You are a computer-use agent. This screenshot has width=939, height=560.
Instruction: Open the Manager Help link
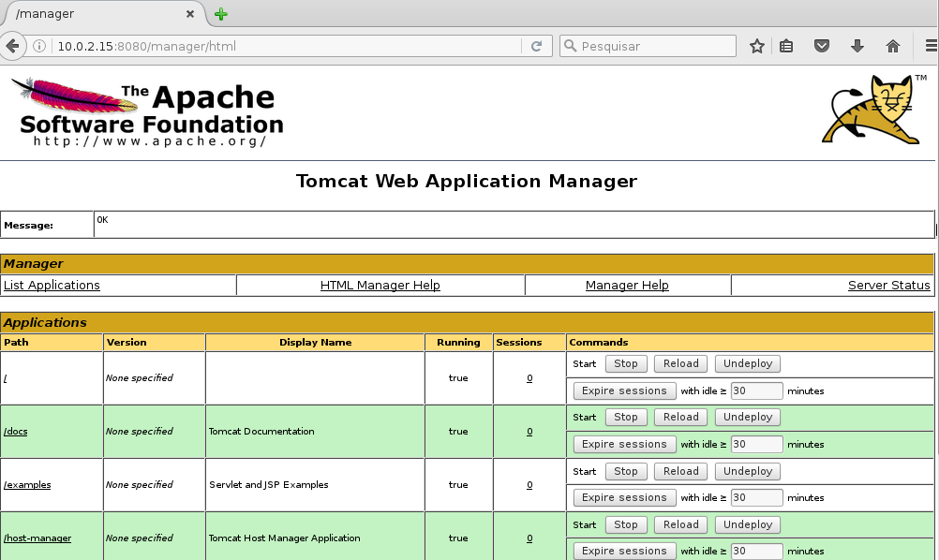627,286
